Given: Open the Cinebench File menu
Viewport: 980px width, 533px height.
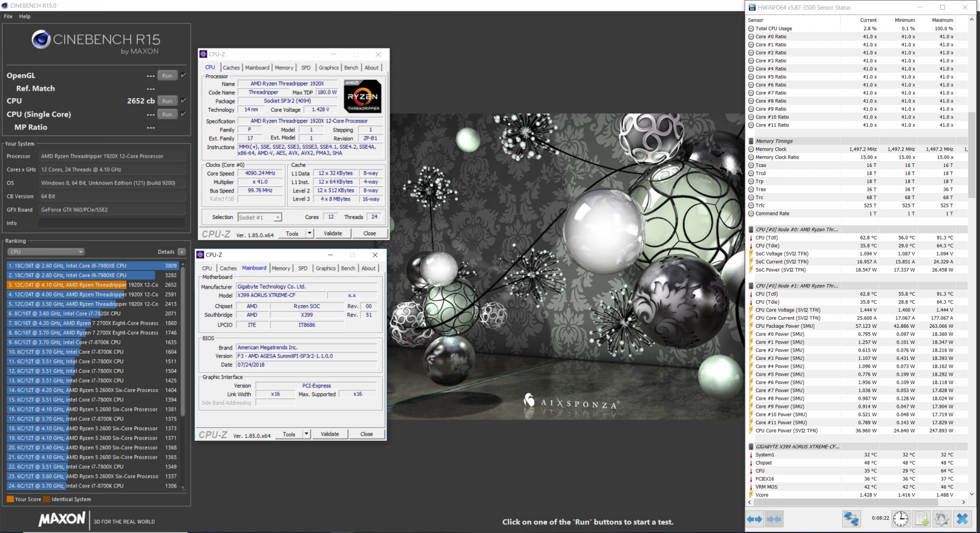Looking at the screenshot, I should (x=8, y=16).
